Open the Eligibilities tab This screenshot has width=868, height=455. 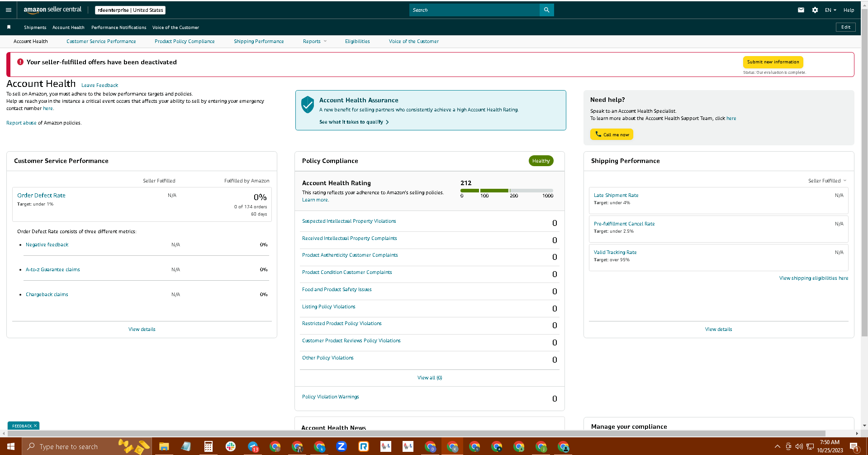pyautogui.click(x=357, y=41)
